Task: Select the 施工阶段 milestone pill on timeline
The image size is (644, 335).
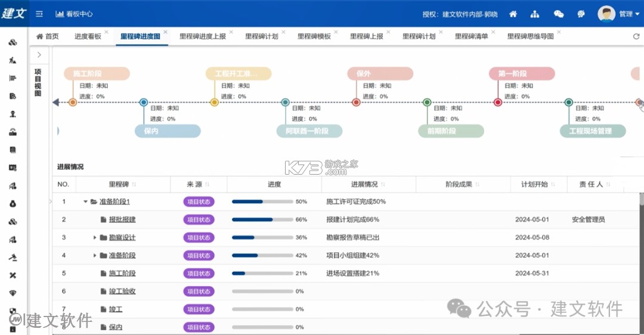Action: 97,73
